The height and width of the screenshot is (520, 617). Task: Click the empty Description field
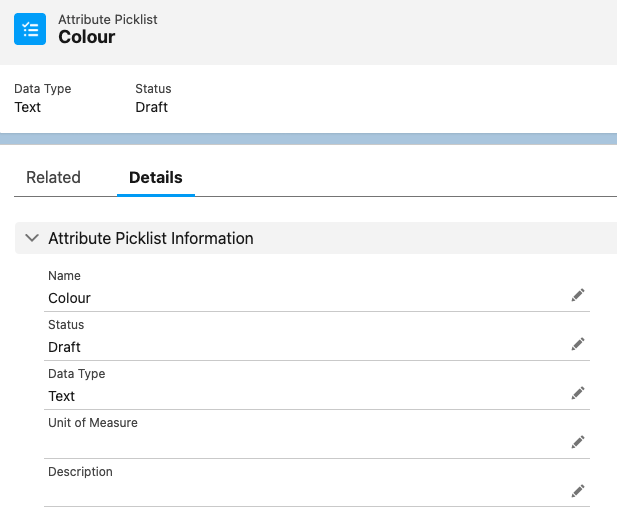coord(300,492)
